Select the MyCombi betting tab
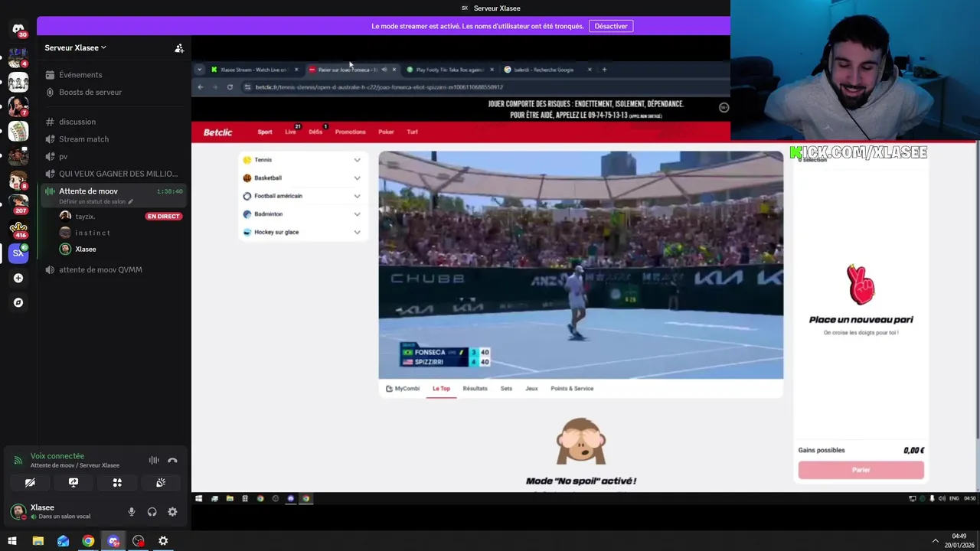The width and height of the screenshot is (980, 551). click(x=403, y=389)
